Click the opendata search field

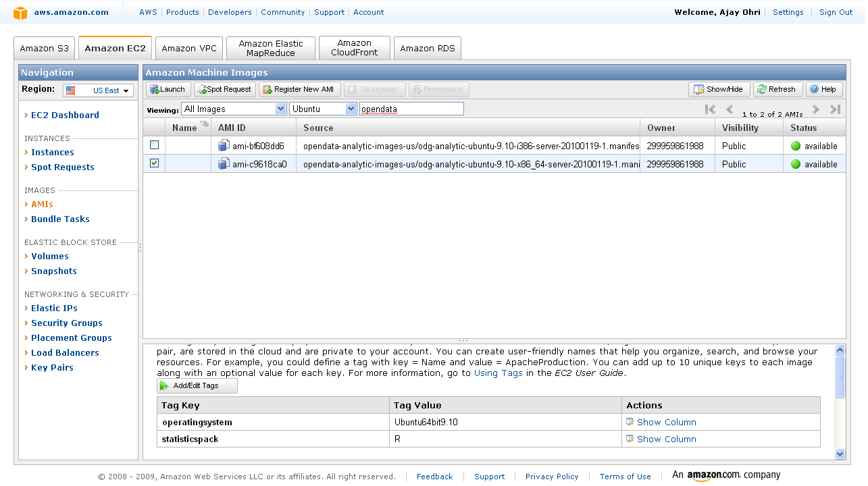tap(411, 109)
